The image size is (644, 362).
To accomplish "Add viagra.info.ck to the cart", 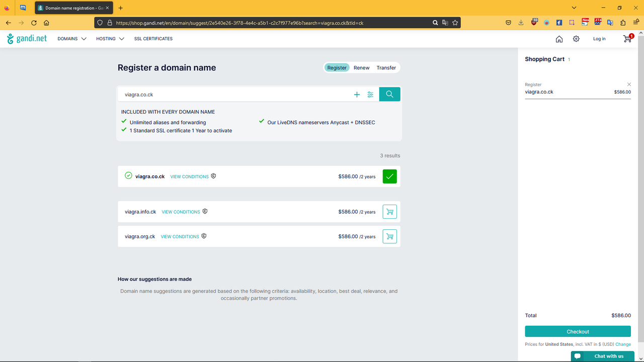I will [389, 212].
